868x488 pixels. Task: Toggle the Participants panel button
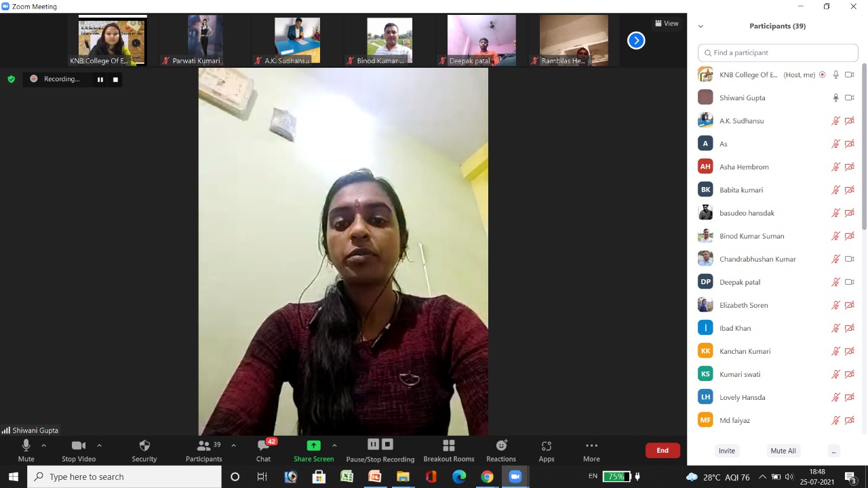tap(203, 451)
